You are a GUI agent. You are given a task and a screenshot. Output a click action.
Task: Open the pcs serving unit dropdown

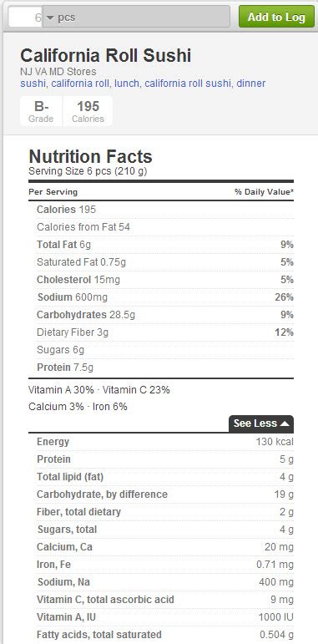[136, 18]
